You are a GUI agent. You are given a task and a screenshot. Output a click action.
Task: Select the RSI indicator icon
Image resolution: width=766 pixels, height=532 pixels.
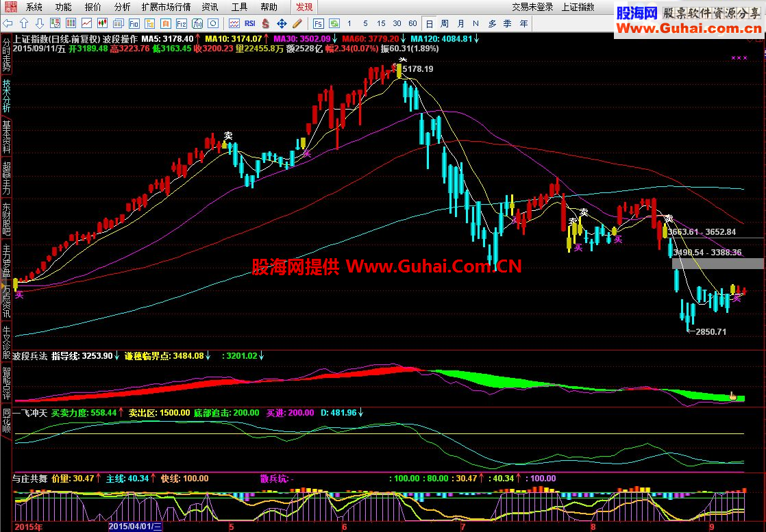[x=250, y=23]
